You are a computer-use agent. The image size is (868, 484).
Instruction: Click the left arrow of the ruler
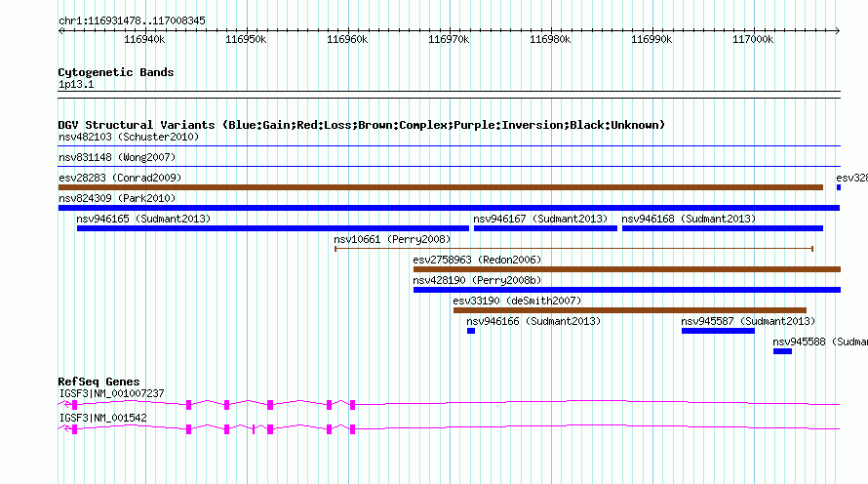coord(60,31)
